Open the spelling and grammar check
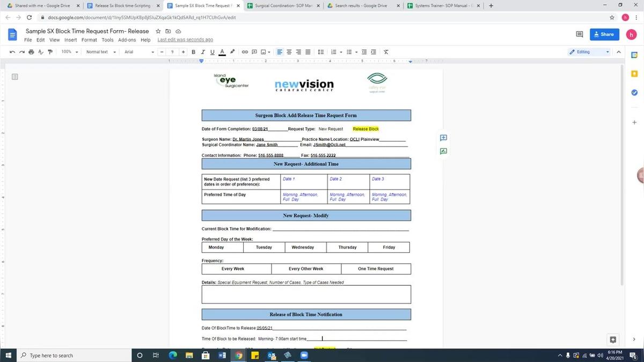The image size is (644, 362). click(x=40, y=52)
